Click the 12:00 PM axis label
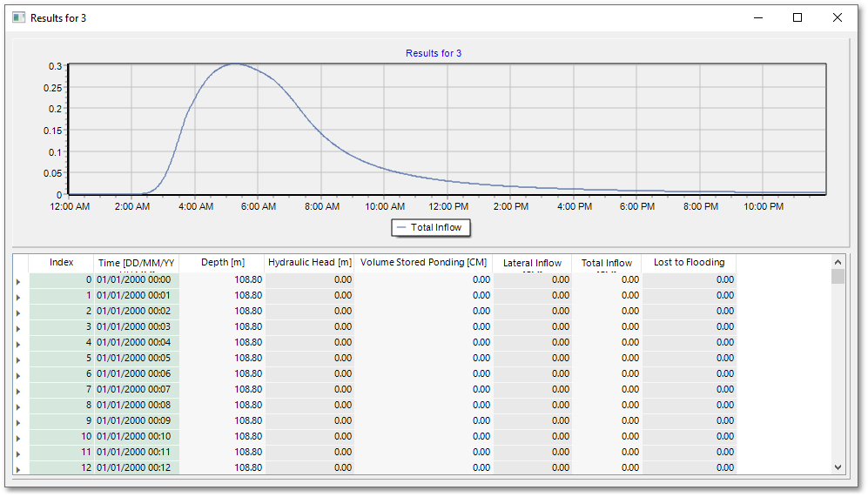Image resolution: width=868 pixels, height=497 pixels. [x=447, y=206]
